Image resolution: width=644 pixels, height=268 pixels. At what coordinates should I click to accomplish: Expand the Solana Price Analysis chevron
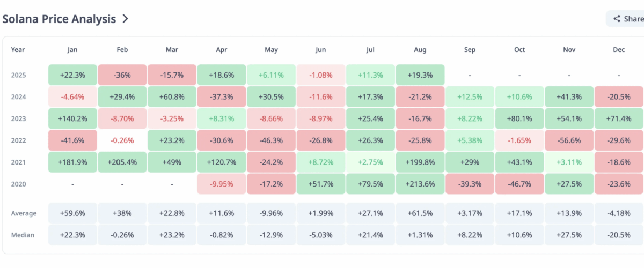[125, 19]
